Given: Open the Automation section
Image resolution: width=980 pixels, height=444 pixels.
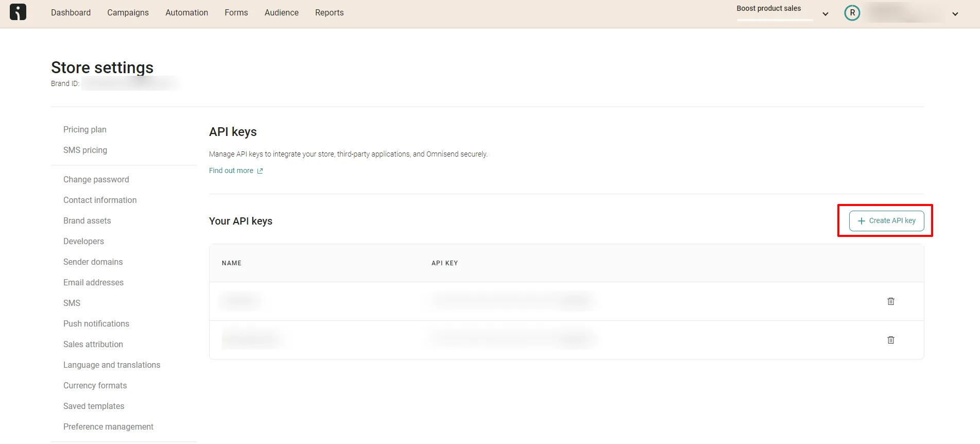Looking at the screenshot, I should (186, 13).
